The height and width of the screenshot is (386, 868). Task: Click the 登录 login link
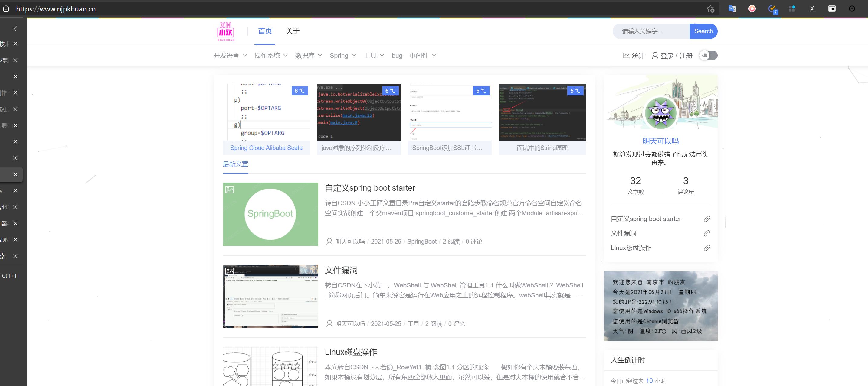[x=667, y=56]
